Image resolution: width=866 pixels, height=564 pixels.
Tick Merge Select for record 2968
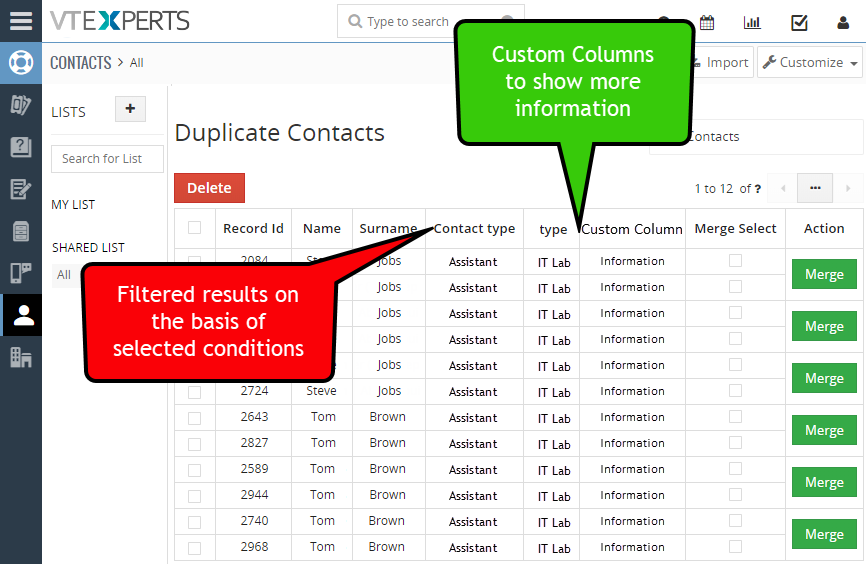[x=735, y=546]
